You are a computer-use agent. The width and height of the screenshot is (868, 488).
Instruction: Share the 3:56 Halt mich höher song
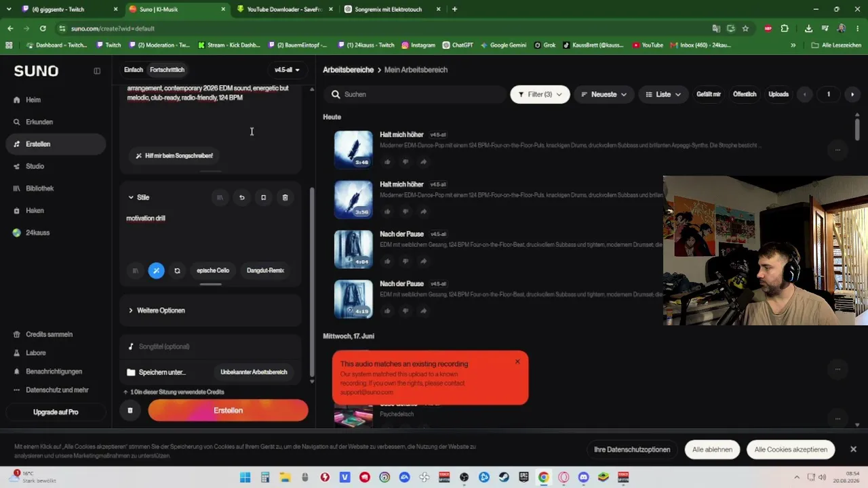click(423, 211)
